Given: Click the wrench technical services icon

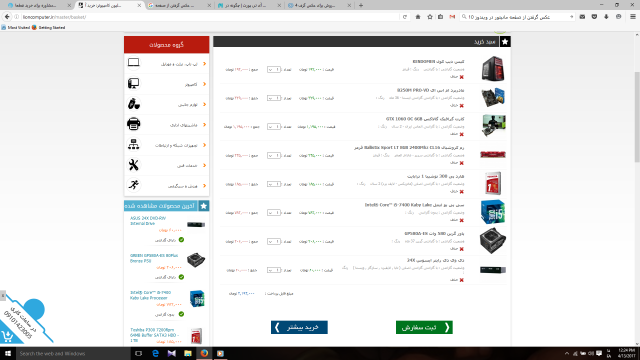Looking at the screenshot, I should click(x=133, y=164).
